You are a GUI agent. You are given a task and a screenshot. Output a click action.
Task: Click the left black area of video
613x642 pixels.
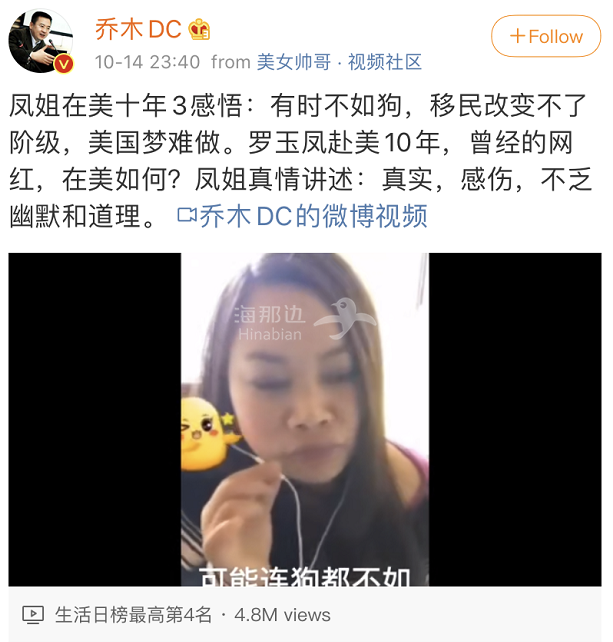(x=95, y=419)
